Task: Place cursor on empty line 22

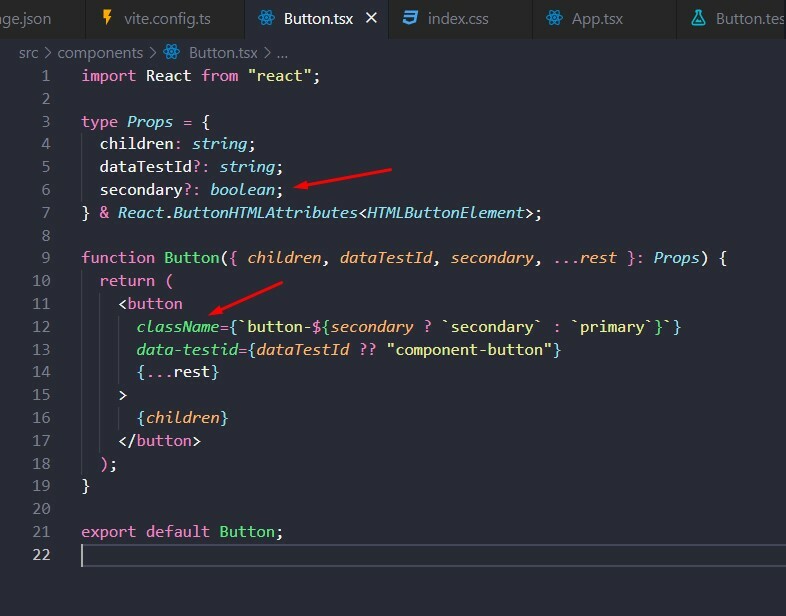Action: click(300, 555)
